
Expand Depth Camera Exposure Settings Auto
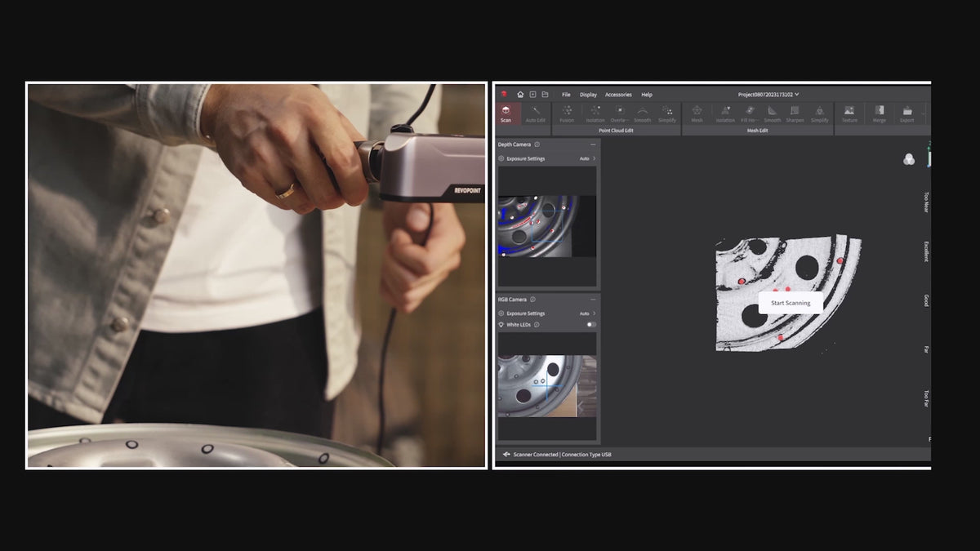(588, 158)
